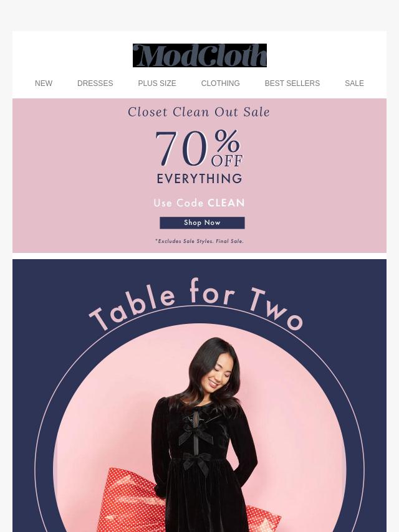
Task: Open the NEW menu link
Action: 44,83
